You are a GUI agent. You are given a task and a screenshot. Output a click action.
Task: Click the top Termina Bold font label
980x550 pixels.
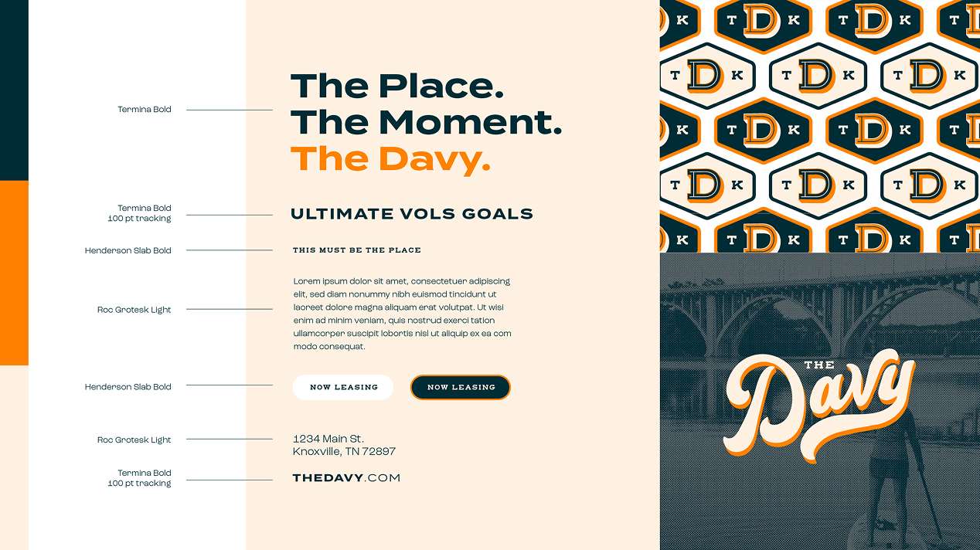[x=145, y=110]
